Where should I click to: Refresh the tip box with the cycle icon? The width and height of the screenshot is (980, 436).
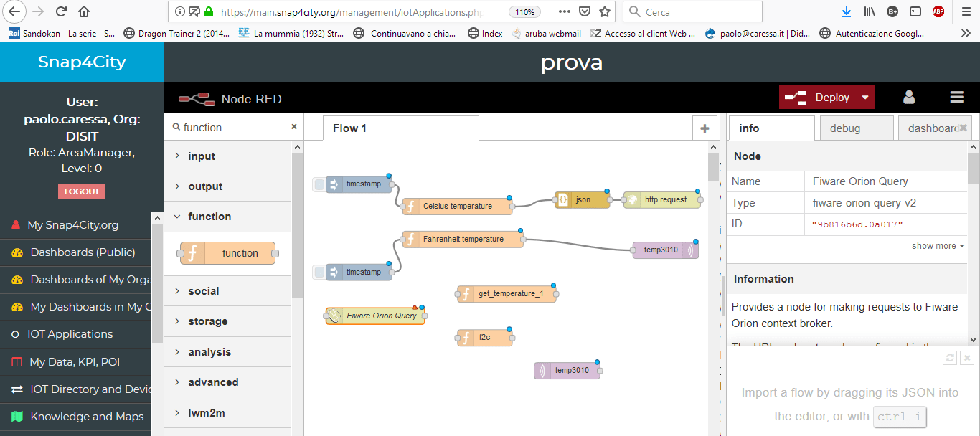coord(951,358)
